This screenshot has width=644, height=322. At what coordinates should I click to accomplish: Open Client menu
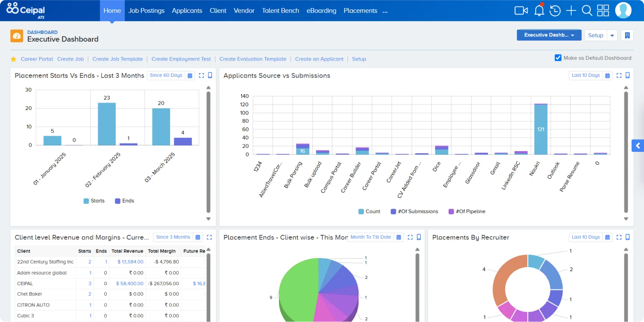tap(218, 11)
